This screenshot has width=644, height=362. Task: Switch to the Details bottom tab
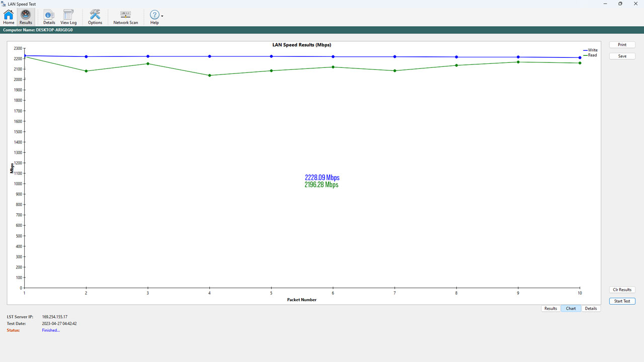point(591,308)
